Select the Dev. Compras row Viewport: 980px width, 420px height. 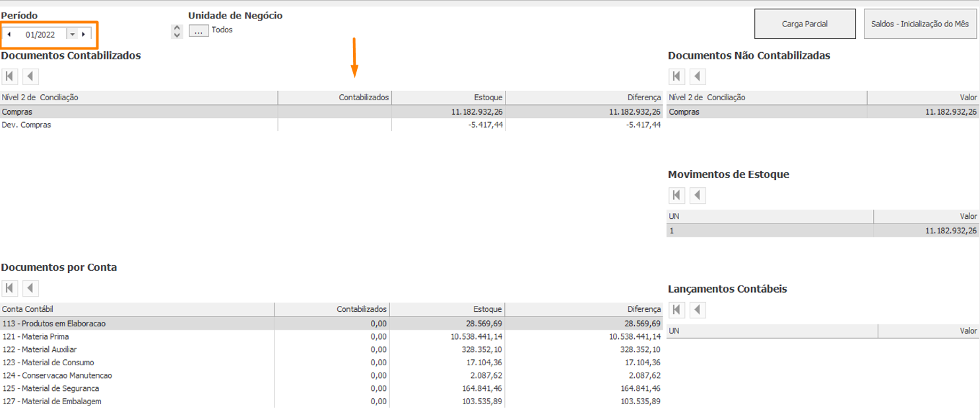click(331, 125)
